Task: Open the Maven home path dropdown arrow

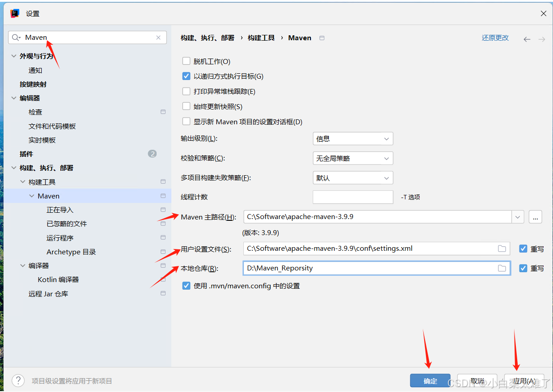Action: (518, 217)
